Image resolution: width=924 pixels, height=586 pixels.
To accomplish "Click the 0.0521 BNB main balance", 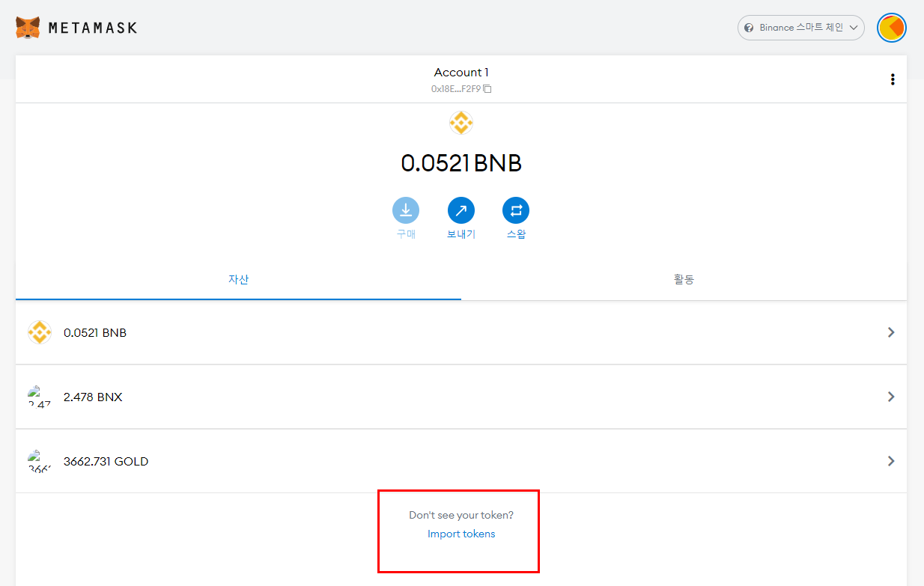I will point(461,162).
